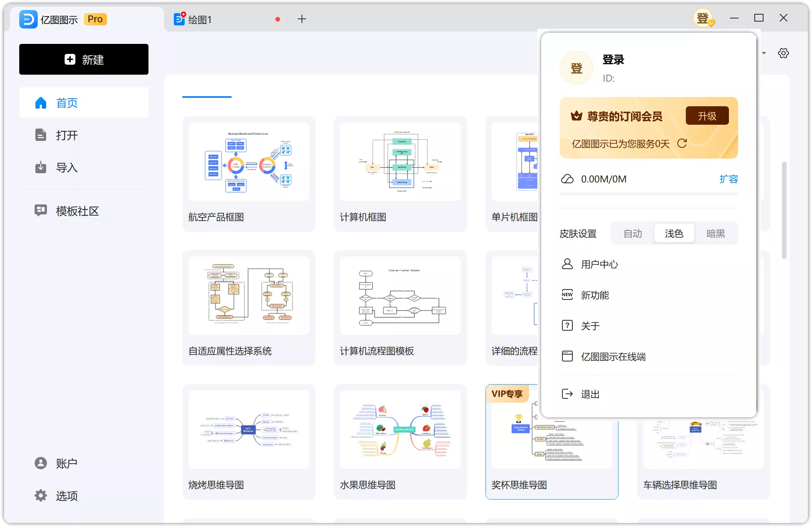Click the 尊贵的订阅会员 membership banner text
Image resolution: width=812 pixels, height=527 pixels.
625,116
